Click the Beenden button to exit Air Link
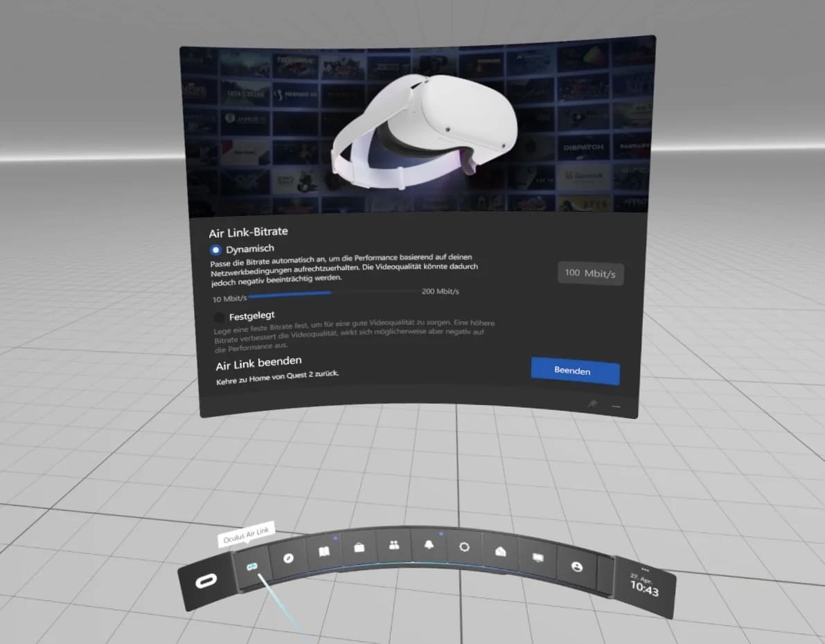This screenshot has width=825, height=644. point(574,371)
